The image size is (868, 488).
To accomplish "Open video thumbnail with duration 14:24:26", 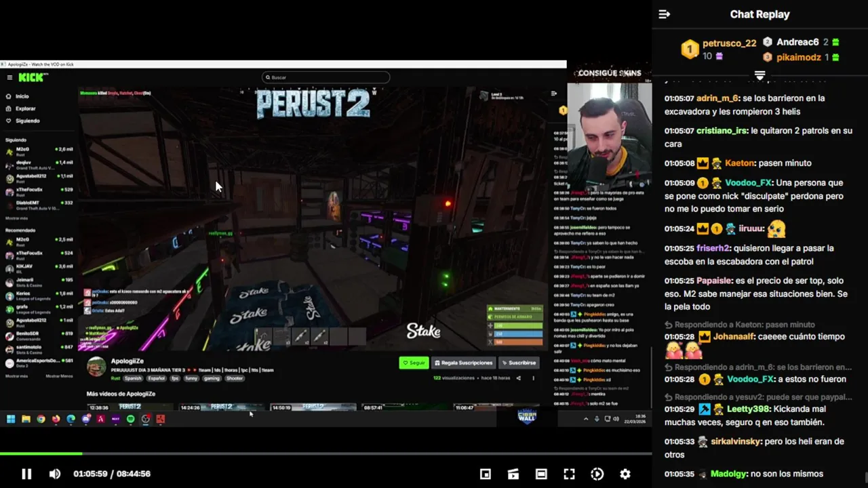I will [221, 407].
